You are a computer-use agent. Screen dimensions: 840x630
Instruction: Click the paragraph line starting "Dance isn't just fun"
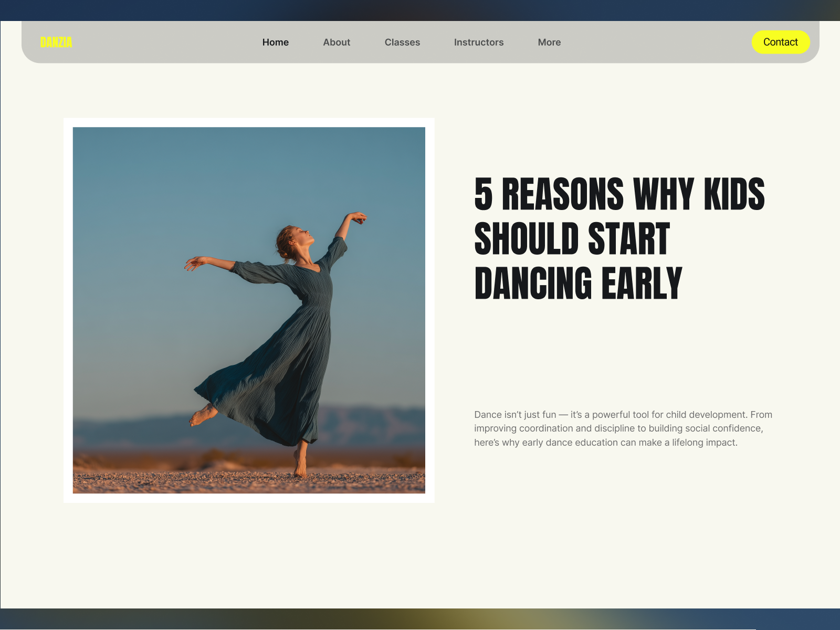tap(623, 415)
